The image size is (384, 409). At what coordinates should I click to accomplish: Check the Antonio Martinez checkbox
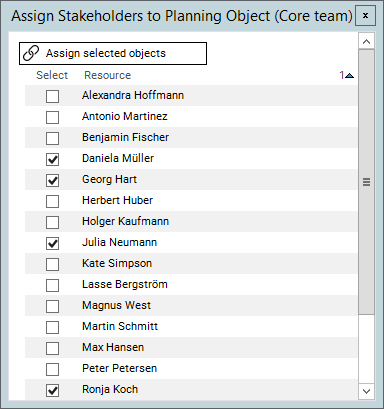[x=52, y=117]
